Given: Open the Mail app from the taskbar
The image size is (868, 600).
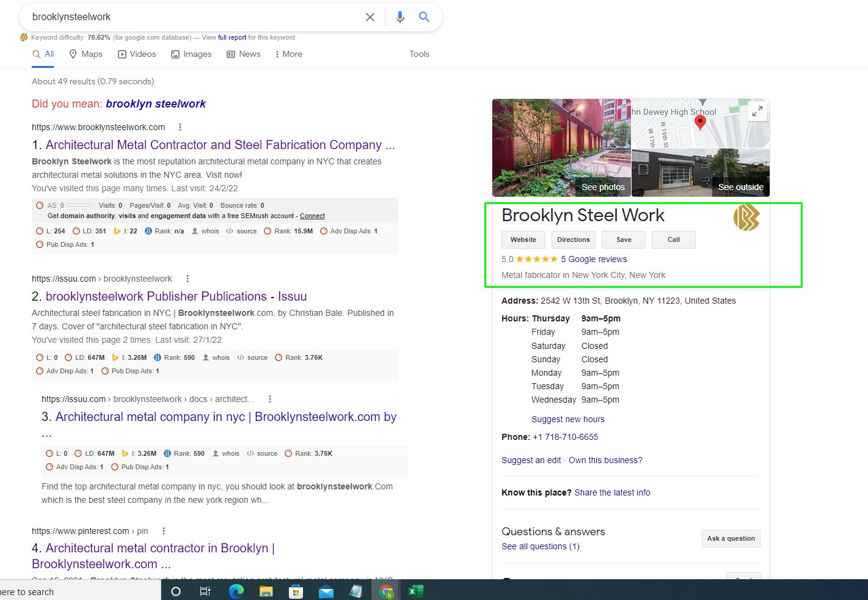Looking at the screenshot, I should click(326, 591).
